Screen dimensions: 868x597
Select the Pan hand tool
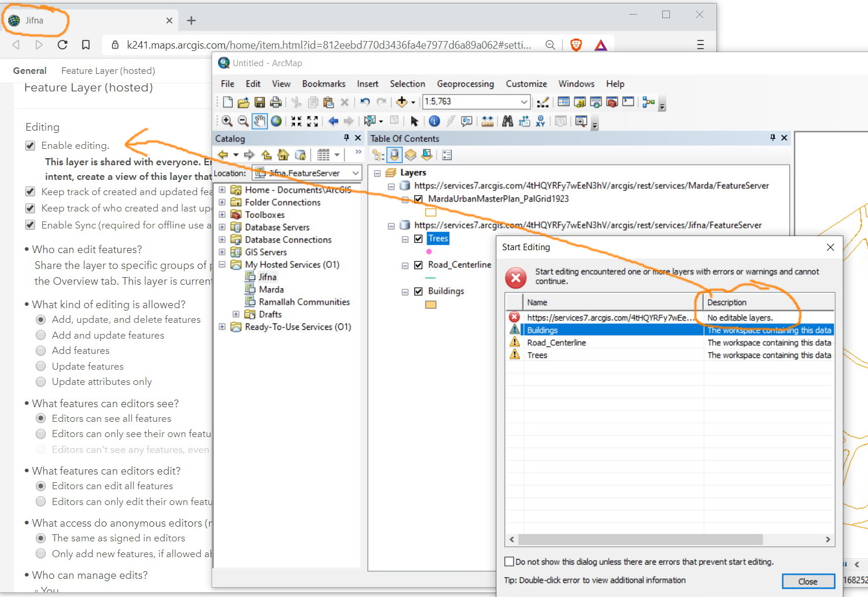(259, 121)
